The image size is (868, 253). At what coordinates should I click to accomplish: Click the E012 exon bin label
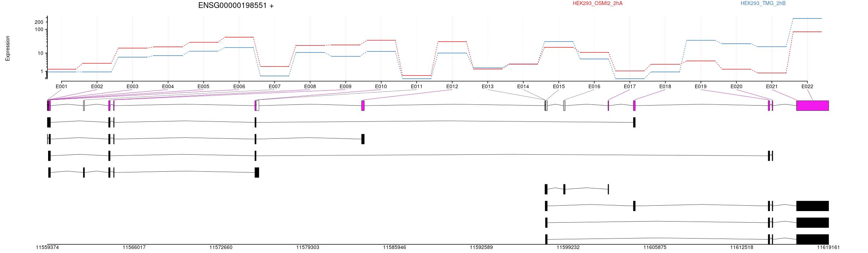point(452,86)
